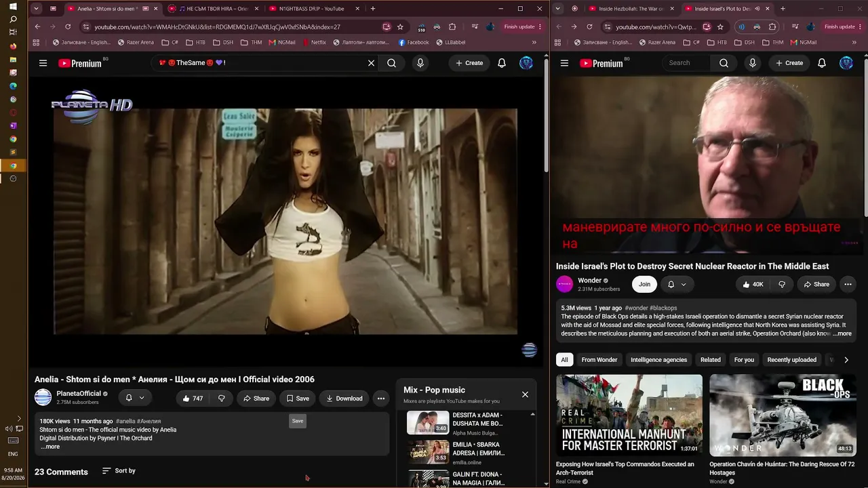Image resolution: width=868 pixels, height=488 pixels.
Task: Join the Wonder channel
Action: pyautogui.click(x=644, y=285)
